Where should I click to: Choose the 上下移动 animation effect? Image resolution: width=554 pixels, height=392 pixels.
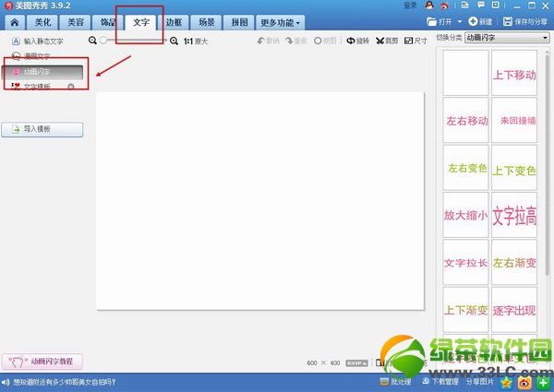point(514,73)
